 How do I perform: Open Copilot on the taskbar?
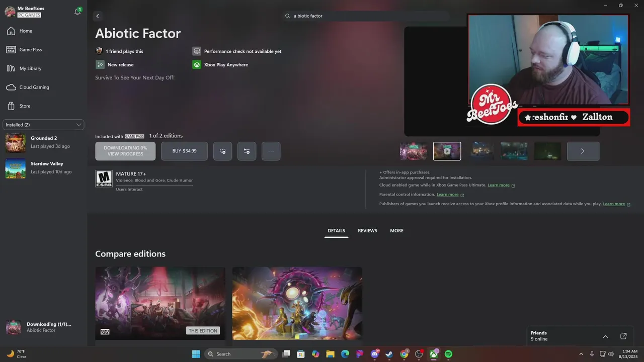click(x=315, y=354)
